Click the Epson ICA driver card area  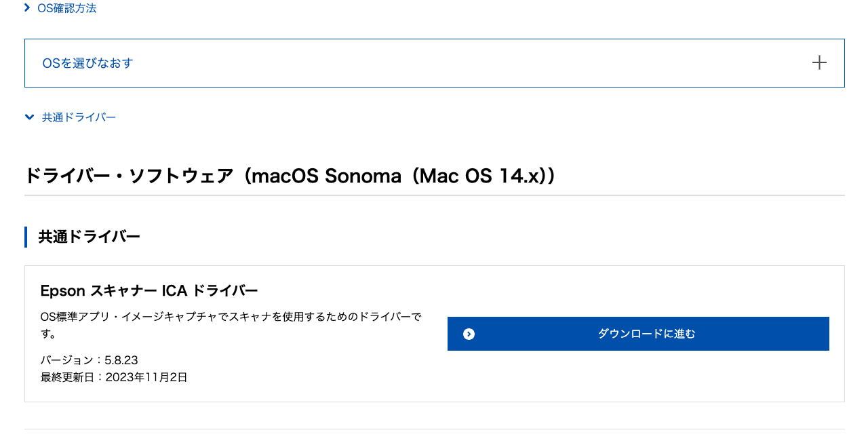click(x=435, y=334)
